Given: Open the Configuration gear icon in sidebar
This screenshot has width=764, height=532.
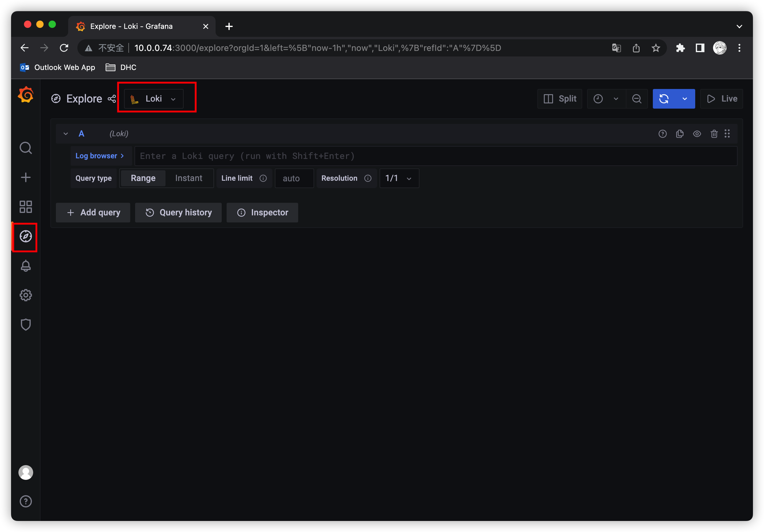Looking at the screenshot, I should pyautogui.click(x=25, y=295).
